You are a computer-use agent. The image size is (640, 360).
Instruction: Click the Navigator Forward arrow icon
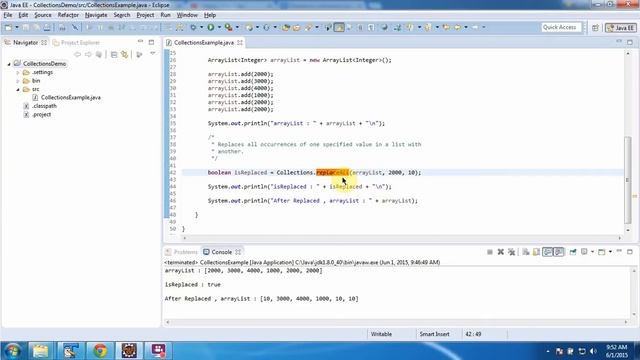(88, 54)
